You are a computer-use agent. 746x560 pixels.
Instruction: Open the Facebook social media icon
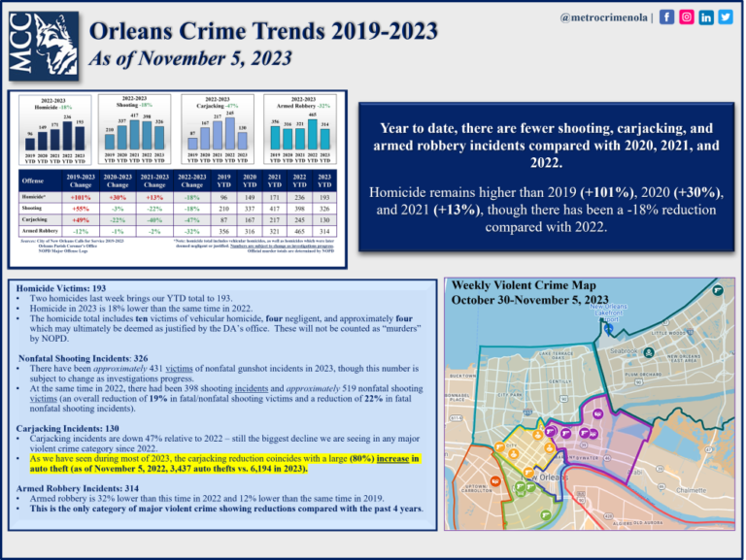667,16
